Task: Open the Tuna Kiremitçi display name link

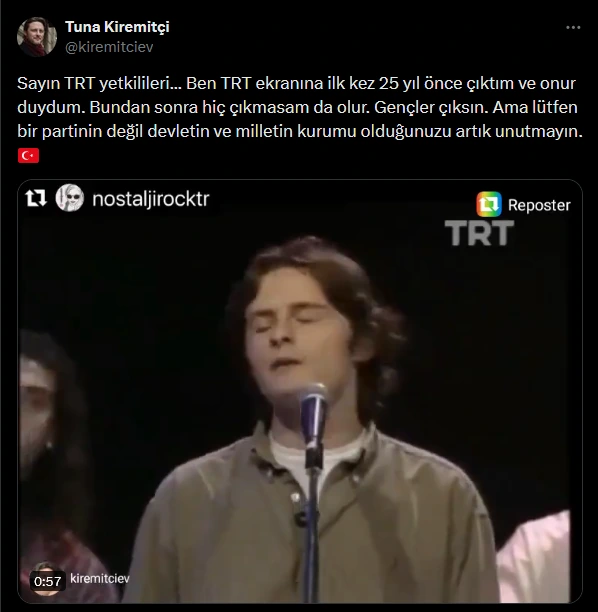Action: tap(117, 27)
